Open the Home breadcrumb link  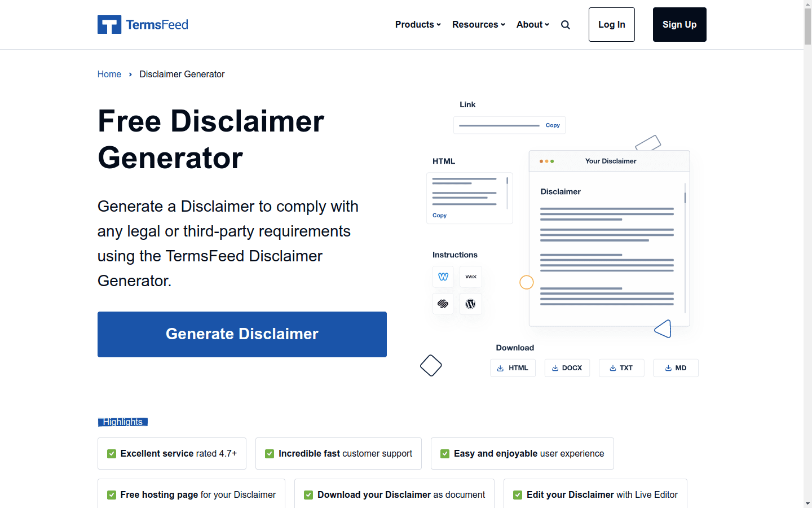tap(109, 74)
